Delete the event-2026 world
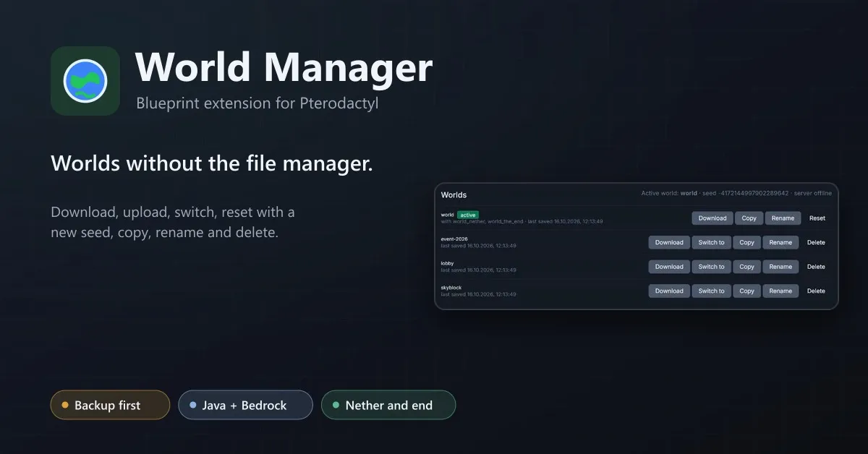Viewport: 868px width, 454px height. 816,243
